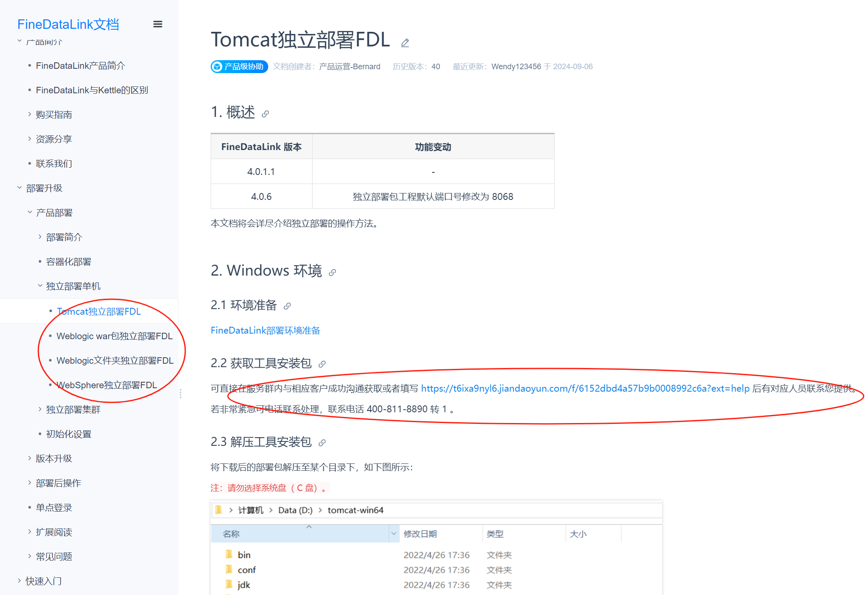
Task: Expand the 快速入门 sidebar section
Action: [43, 581]
